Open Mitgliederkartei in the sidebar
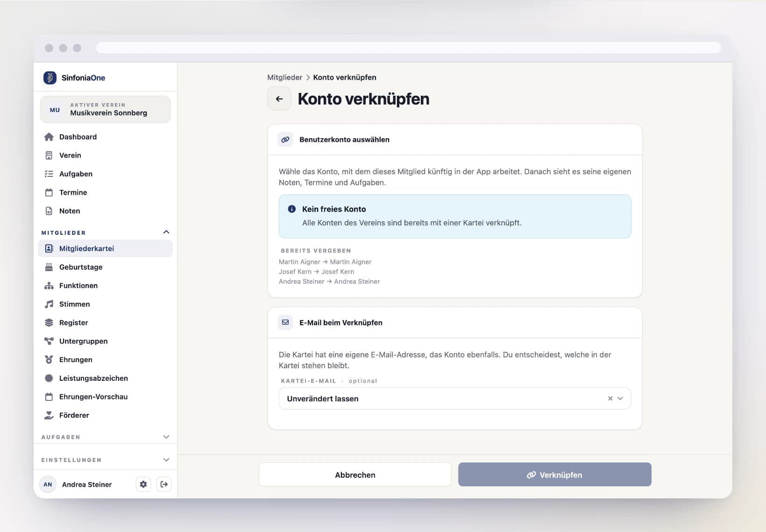766x532 pixels. [x=106, y=248]
